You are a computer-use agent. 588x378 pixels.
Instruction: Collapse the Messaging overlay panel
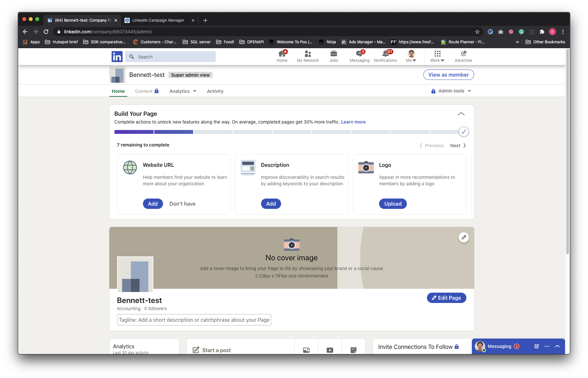557,346
